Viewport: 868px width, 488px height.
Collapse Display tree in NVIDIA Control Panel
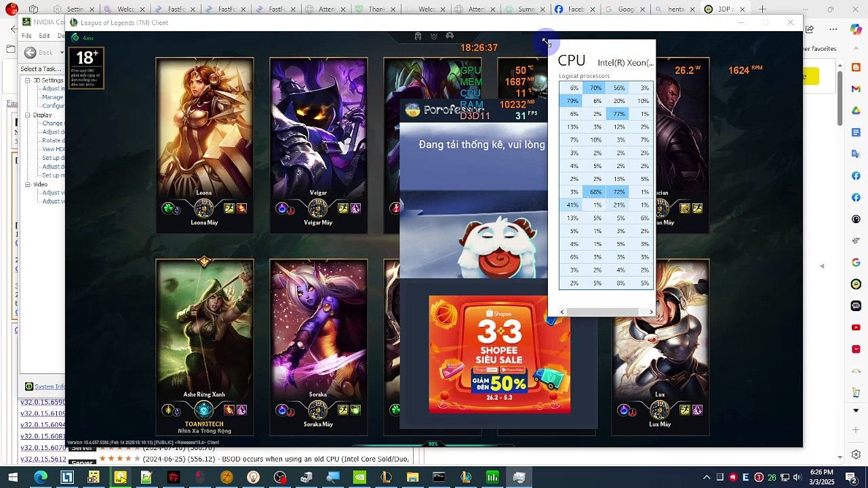tap(28, 115)
